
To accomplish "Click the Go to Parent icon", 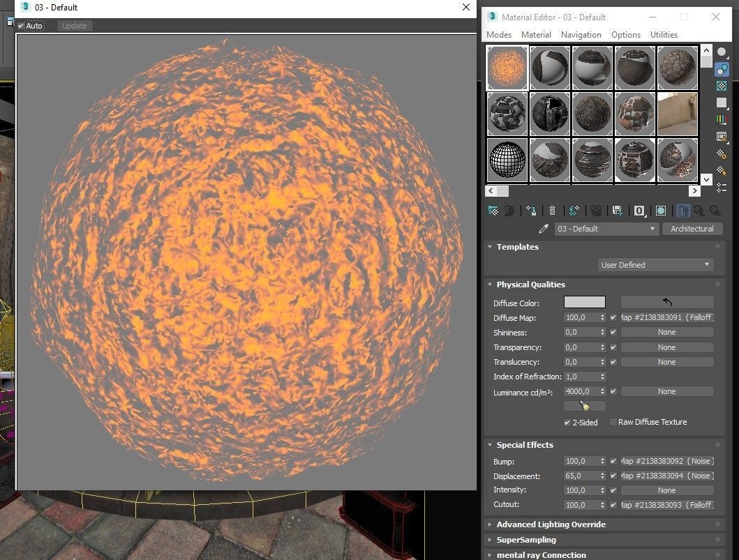I will click(699, 211).
